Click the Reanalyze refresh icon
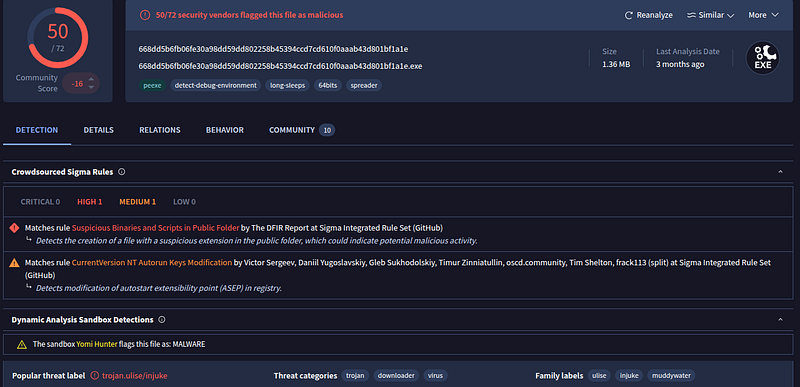The width and height of the screenshot is (800, 387). pyautogui.click(x=629, y=15)
